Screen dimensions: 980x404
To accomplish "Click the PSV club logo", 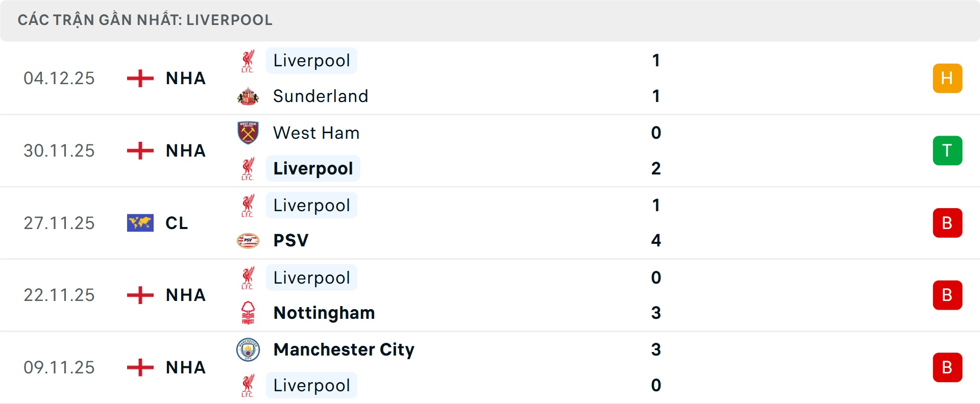I will 249,240.
